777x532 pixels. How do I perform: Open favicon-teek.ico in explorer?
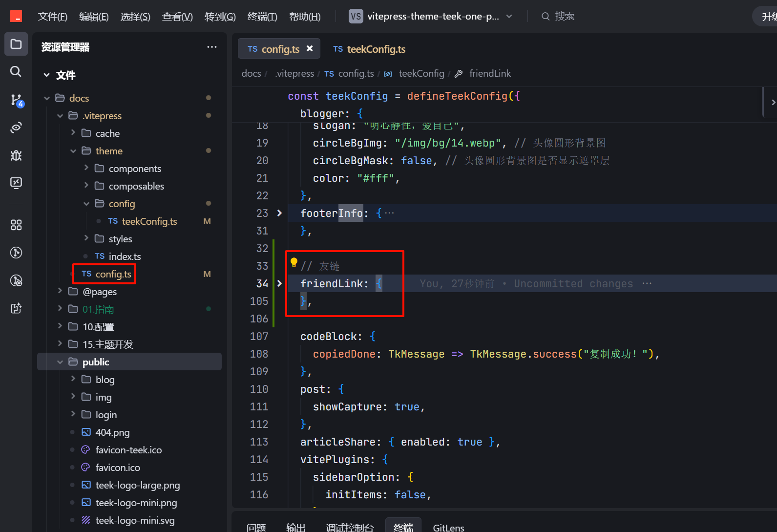coord(128,450)
